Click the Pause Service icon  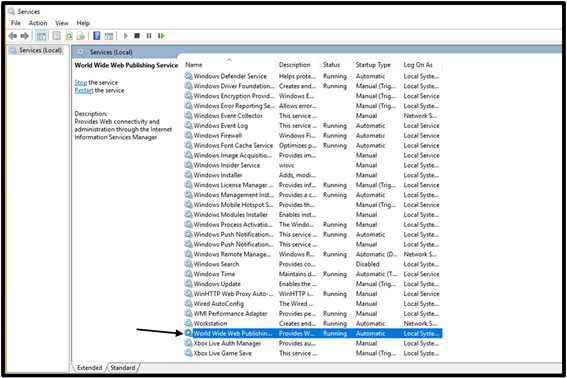point(149,36)
